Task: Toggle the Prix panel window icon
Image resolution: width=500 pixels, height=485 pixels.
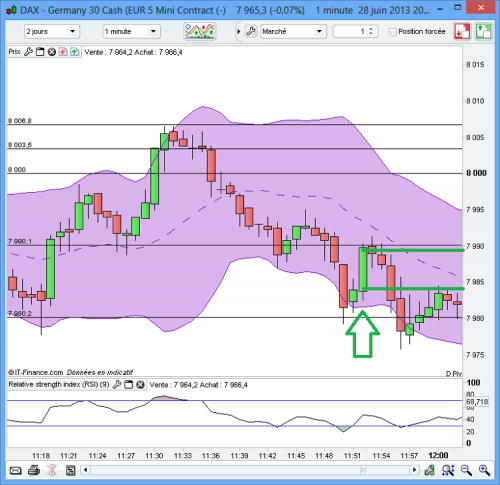Action: (x=40, y=52)
